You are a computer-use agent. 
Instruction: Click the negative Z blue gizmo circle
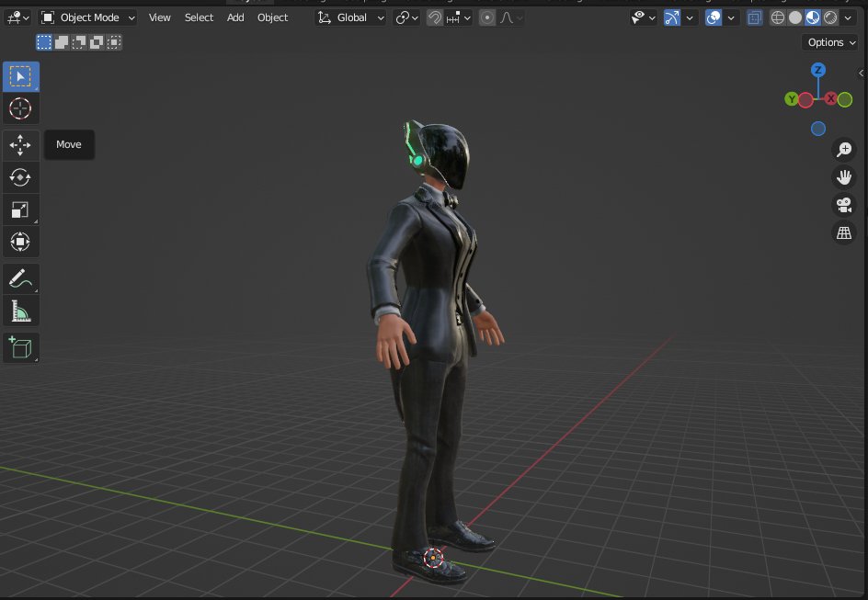[x=818, y=129]
